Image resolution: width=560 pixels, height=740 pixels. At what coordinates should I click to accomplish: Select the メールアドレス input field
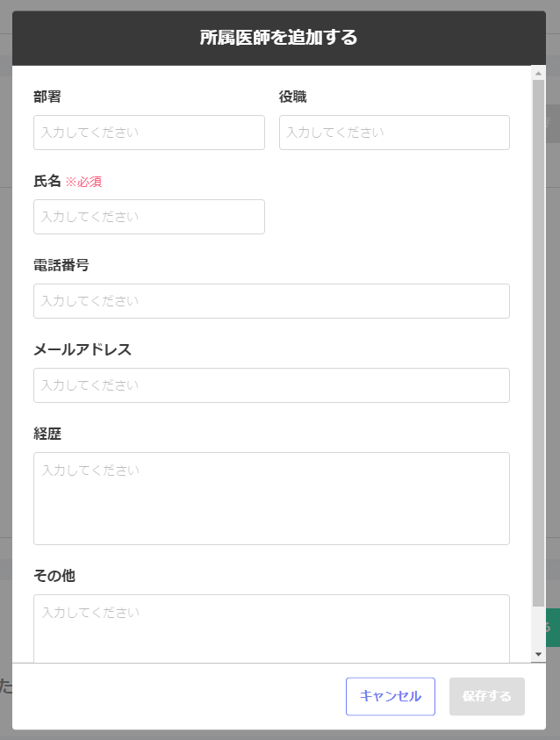(272, 385)
